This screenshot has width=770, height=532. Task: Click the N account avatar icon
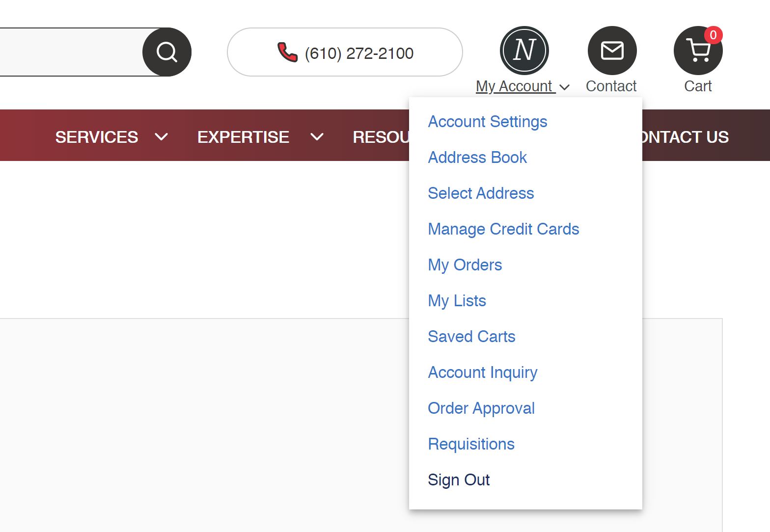coord(524,51)
